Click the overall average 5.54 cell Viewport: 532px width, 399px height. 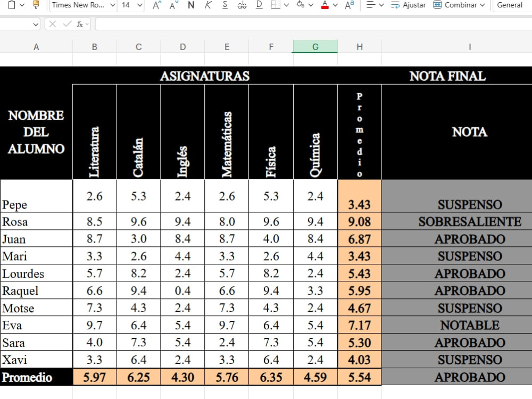360,377
